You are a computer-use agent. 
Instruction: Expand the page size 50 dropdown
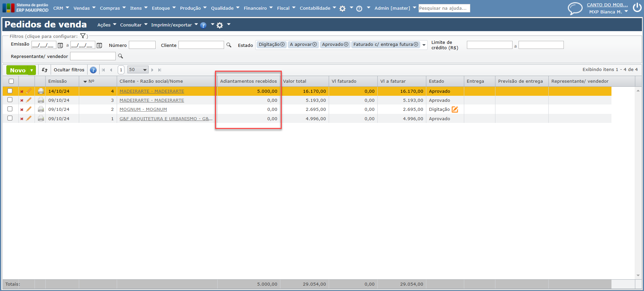(x=145, y=70)
